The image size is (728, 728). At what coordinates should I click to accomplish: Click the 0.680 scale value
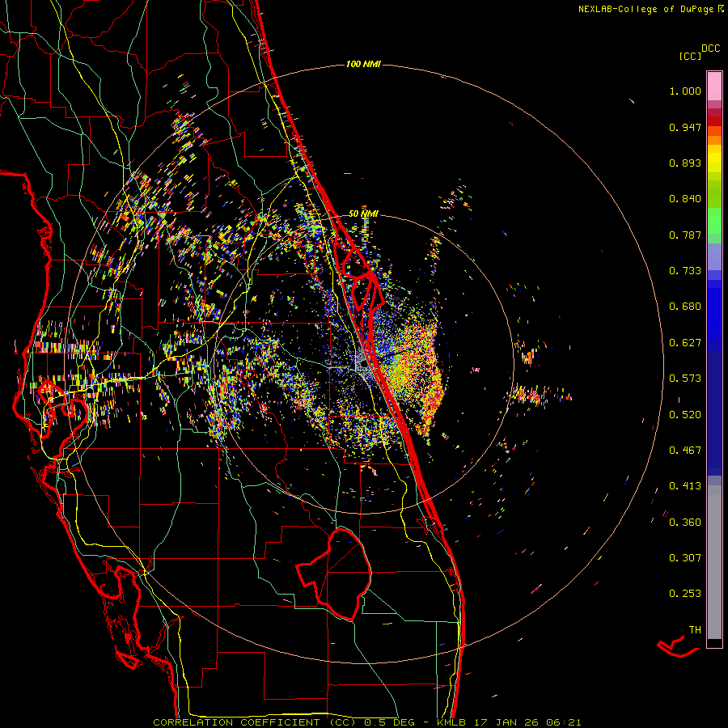coord(685,307)
